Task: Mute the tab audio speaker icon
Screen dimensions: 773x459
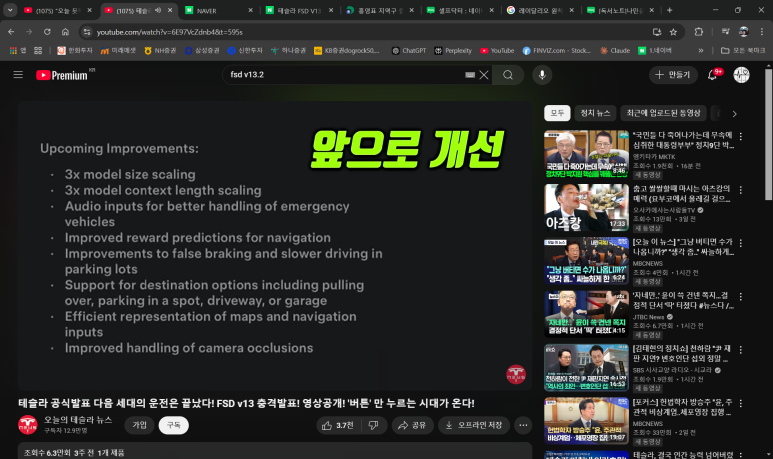Action: (158, 10)
